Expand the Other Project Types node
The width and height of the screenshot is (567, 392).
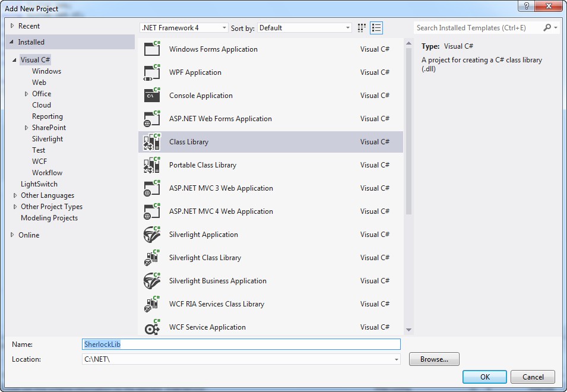[15, 207]
